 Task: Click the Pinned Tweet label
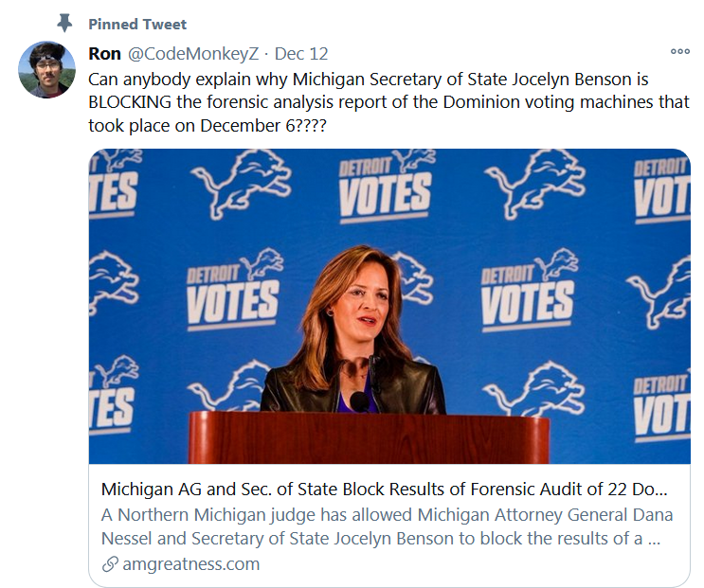point(137,25)
